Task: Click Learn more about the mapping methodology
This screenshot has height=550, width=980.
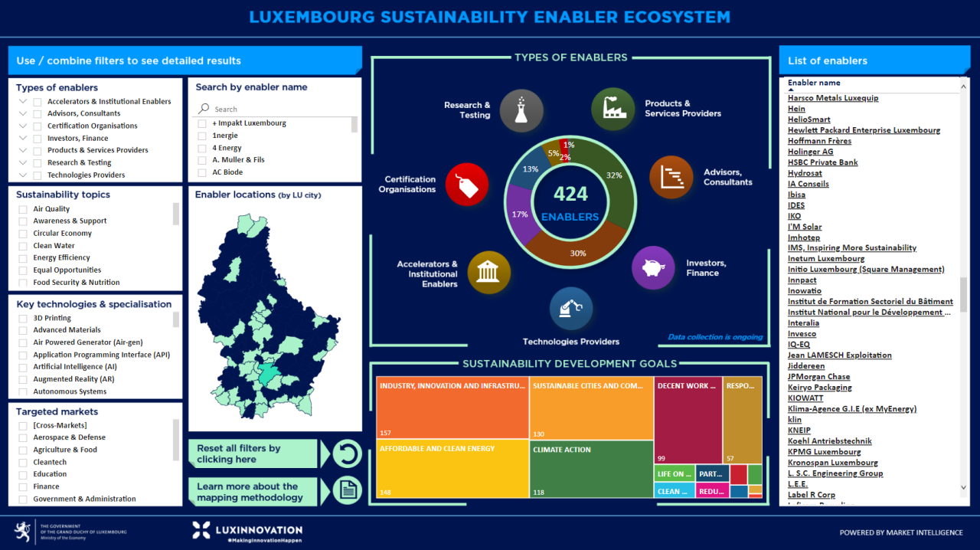Action: pos(253,492)
